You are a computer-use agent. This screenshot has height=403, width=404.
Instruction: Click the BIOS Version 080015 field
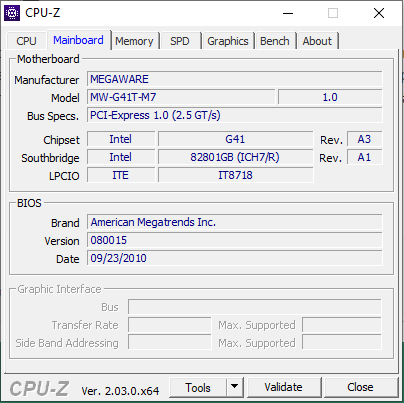(x=235, y=240)
